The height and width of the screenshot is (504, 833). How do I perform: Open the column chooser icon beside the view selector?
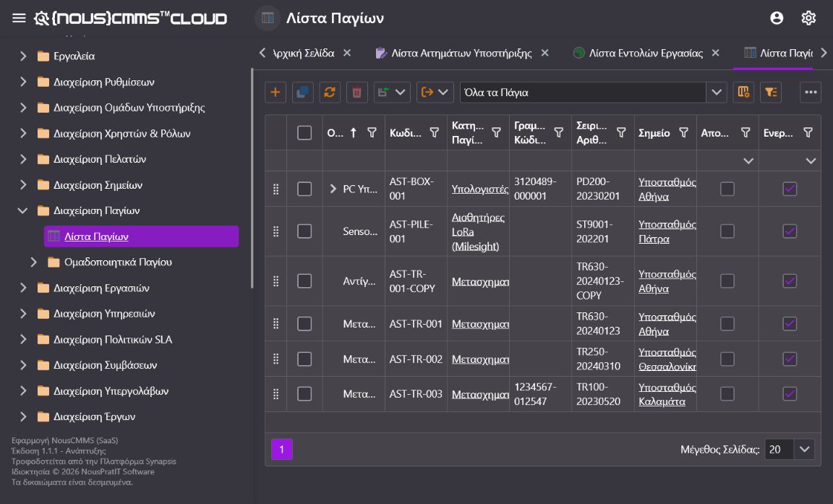click(743, 93)
